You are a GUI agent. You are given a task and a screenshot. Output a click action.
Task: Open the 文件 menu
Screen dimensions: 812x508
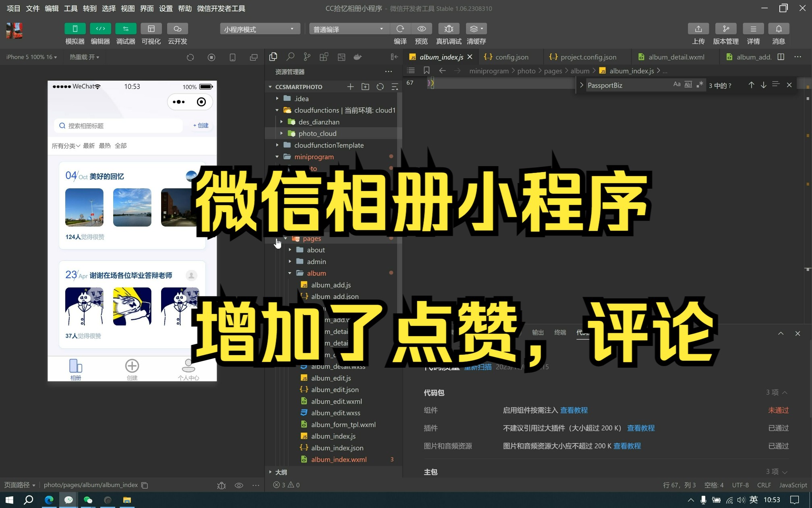pyautogui.click(x=33, y=8)
